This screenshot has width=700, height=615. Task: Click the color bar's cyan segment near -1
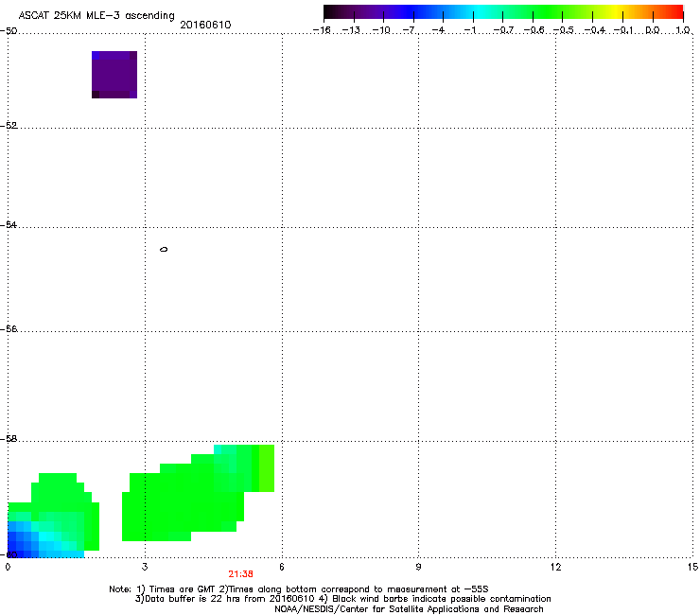(x=476, y=12)
